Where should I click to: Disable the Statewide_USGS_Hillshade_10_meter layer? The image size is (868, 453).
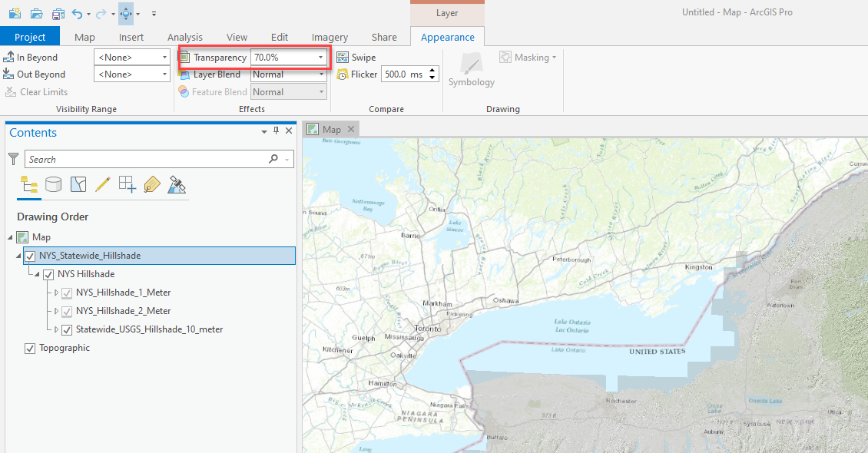pyautogui.click(x=67, y=329)
